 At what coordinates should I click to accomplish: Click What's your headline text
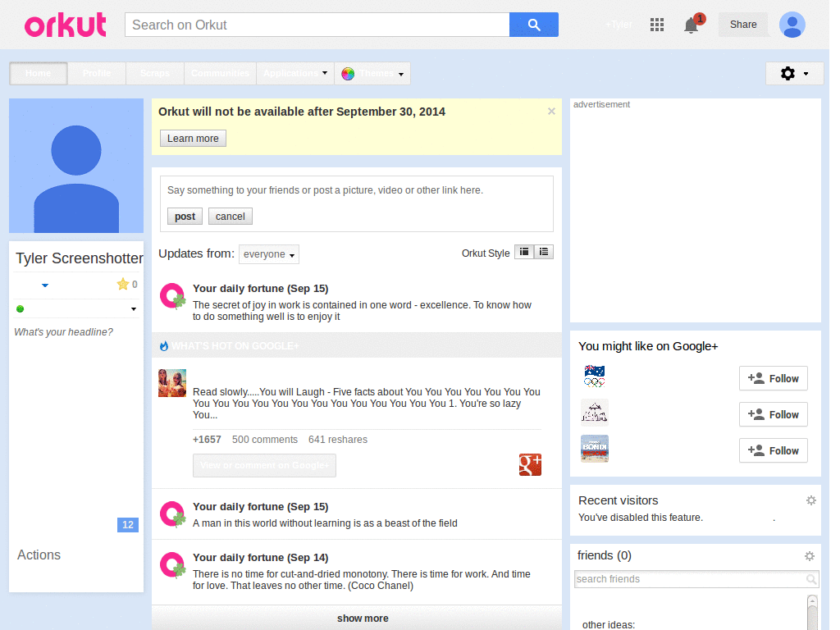point(64,332)
